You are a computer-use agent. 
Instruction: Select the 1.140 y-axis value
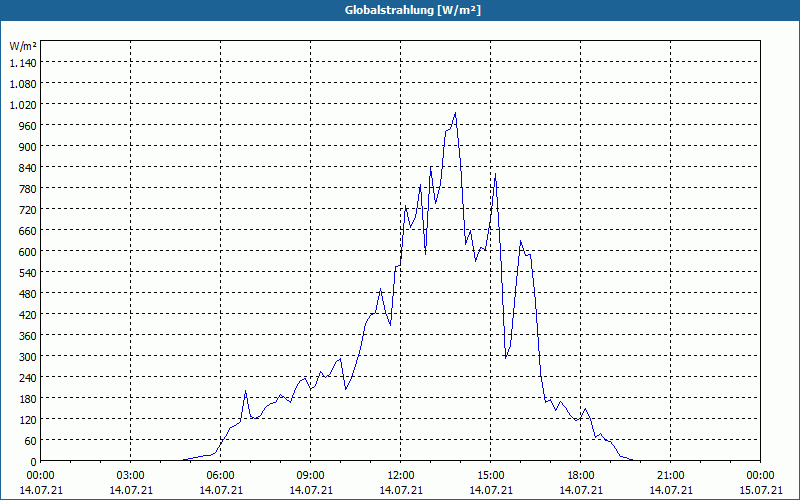tap(23, 63)
